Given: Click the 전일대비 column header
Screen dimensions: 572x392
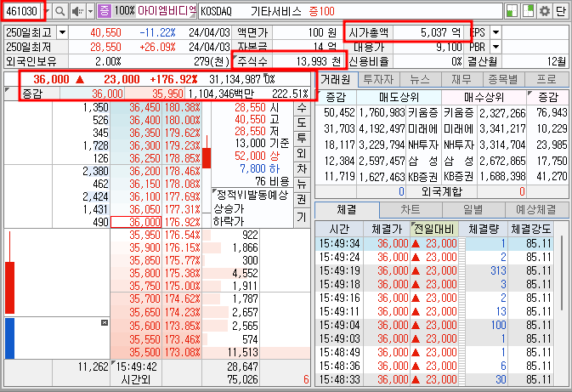Looking at the screenshot, I should click(x=433, y=229).
